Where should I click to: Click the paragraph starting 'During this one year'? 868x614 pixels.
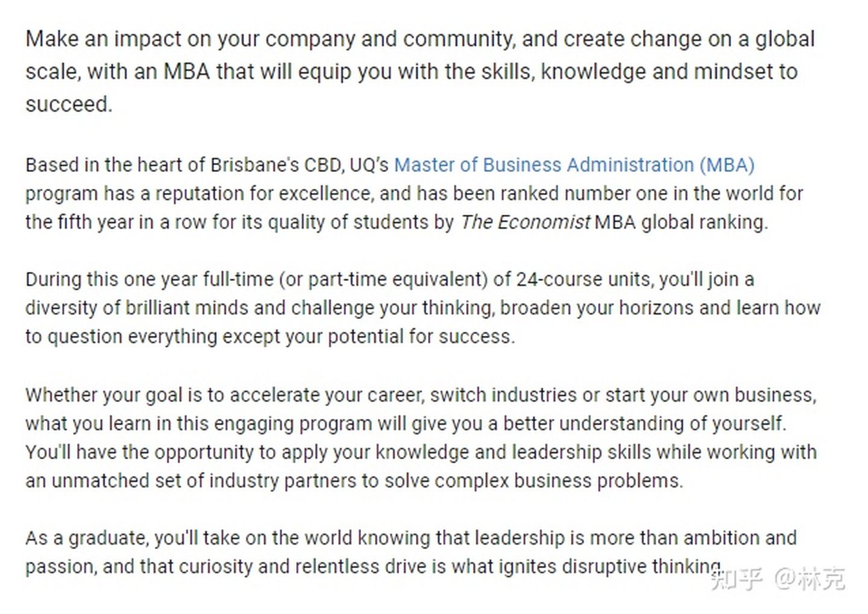tap(423, 308)
